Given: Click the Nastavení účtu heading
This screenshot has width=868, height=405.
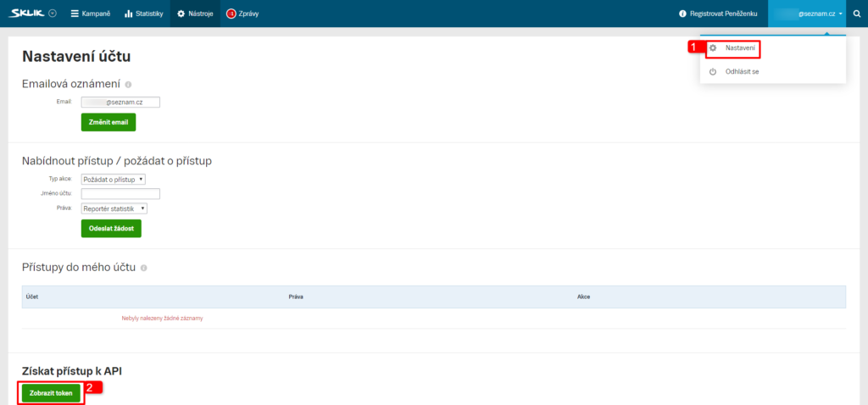Looking at the screenshot, I should click(76, 56).
